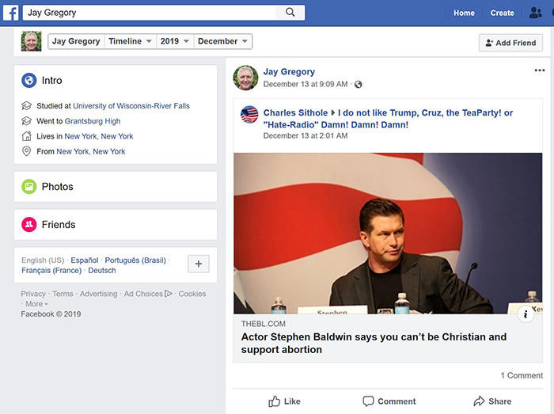Like the post
This screenshot has height=414, width=554.
(284, 401)
